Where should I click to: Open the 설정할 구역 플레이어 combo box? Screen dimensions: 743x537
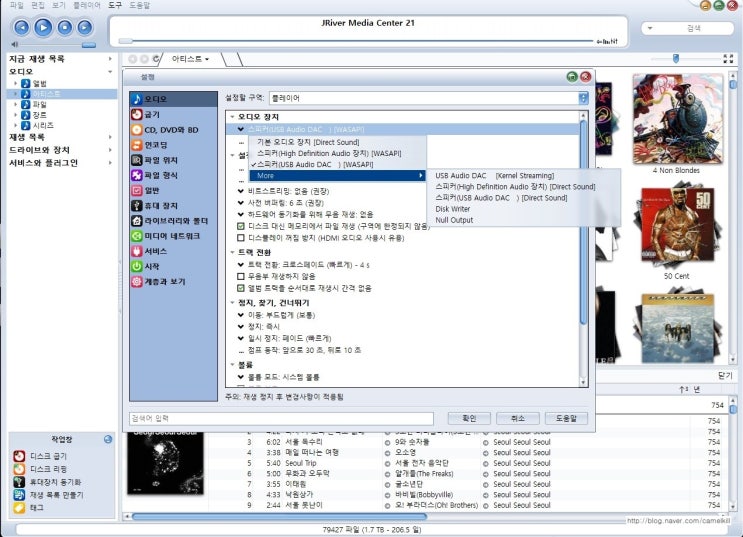click(429, 98)
